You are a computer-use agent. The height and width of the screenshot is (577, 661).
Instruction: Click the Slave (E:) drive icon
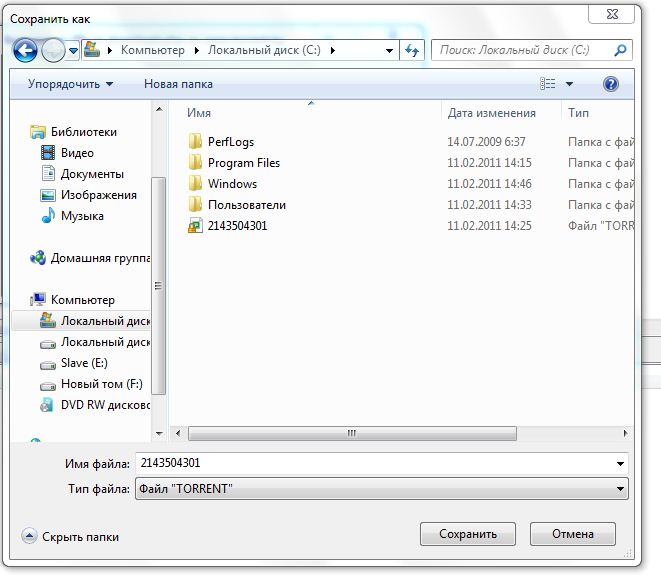pyautogui.click(x=48, y=365)
